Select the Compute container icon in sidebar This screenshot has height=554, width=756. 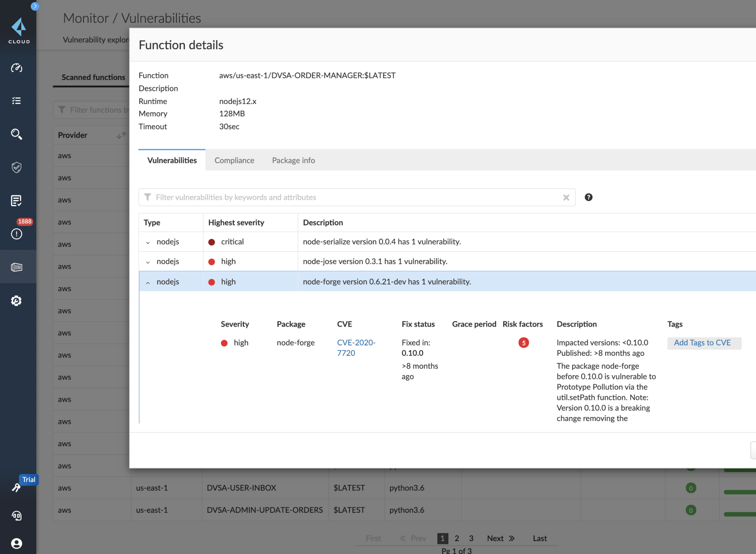click(x=16, y=267)
